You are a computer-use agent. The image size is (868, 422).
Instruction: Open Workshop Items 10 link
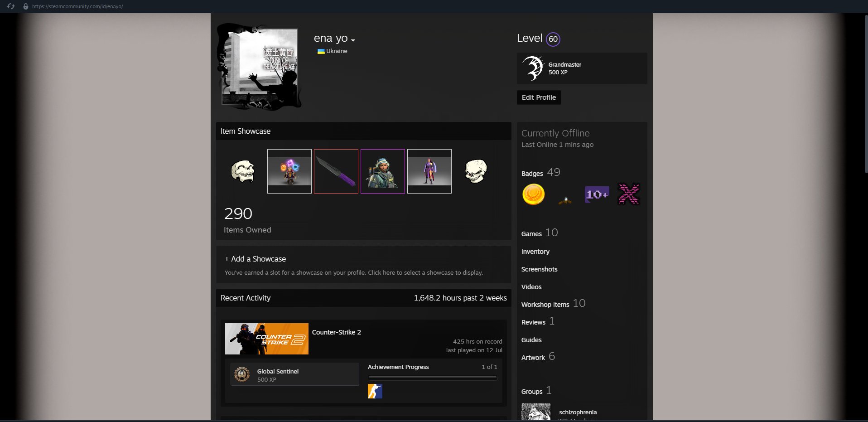tap(554, 304)
